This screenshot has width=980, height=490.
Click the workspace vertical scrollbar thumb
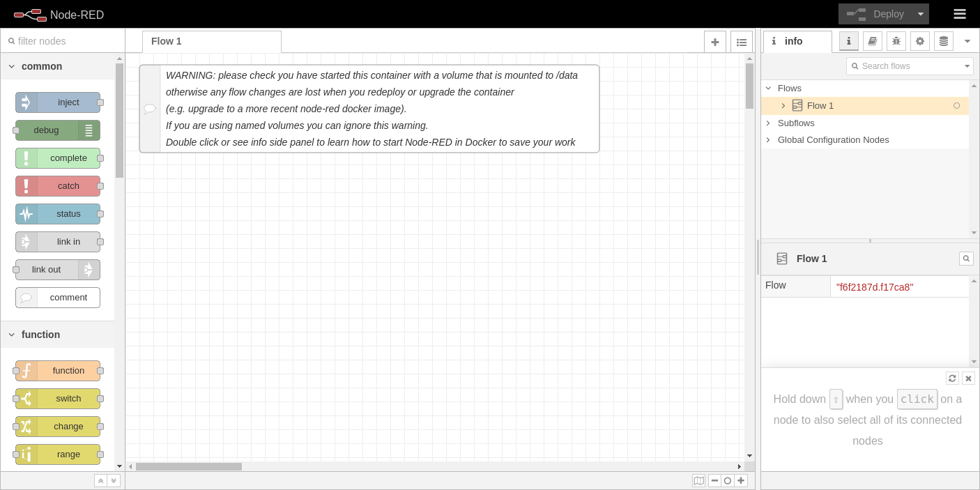[x=750, y=86]
